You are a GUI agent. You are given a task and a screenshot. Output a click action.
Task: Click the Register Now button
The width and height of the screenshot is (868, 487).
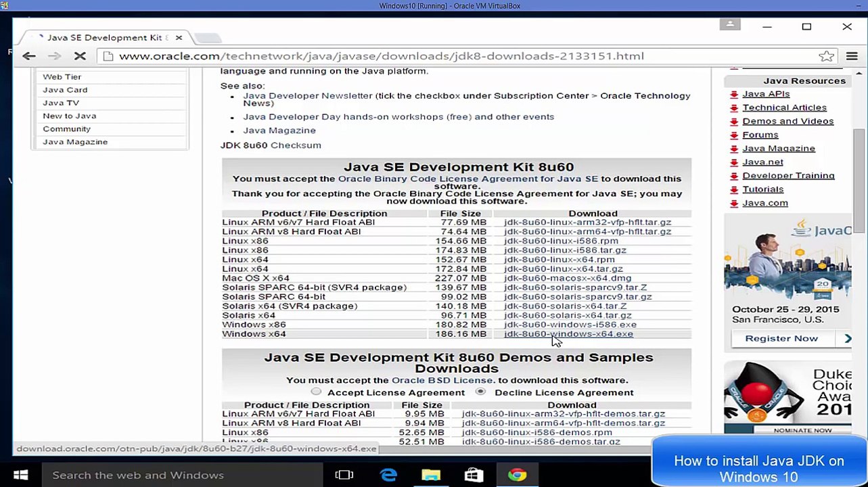pyautogui.click(x=781, y=338)
